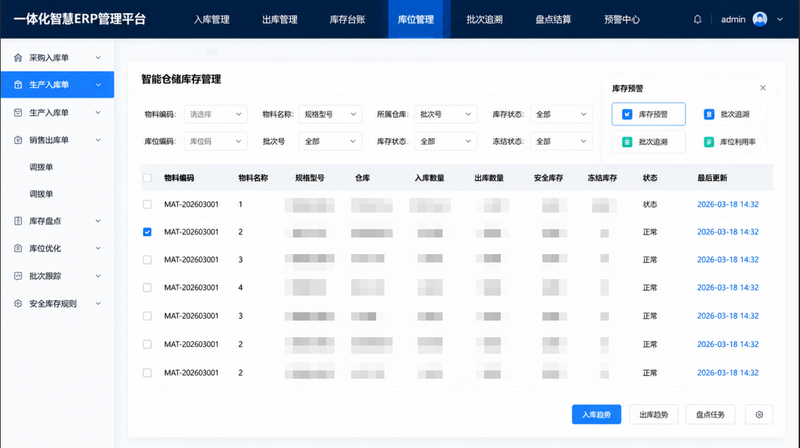800x448 pixels.
Task: Click the green 库位利用率 card icon
Action: [x=709, y=142]
